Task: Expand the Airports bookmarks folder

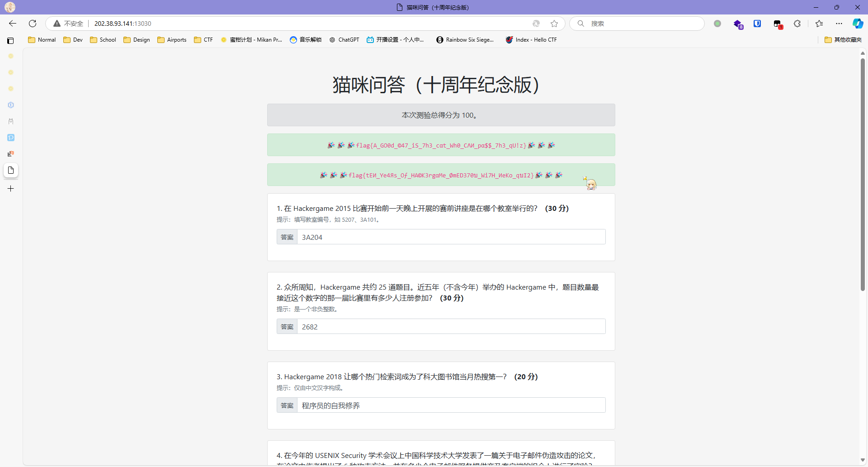Action: (172, 40)
